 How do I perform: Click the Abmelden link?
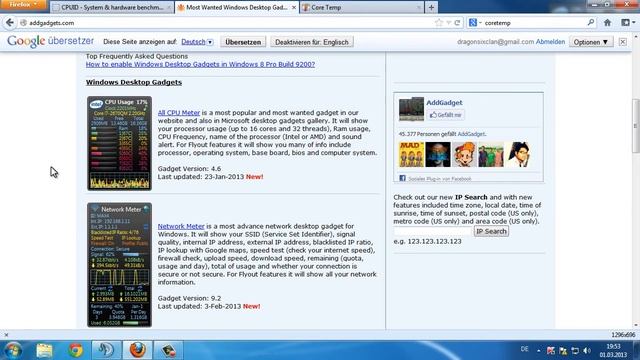[550, 42]
